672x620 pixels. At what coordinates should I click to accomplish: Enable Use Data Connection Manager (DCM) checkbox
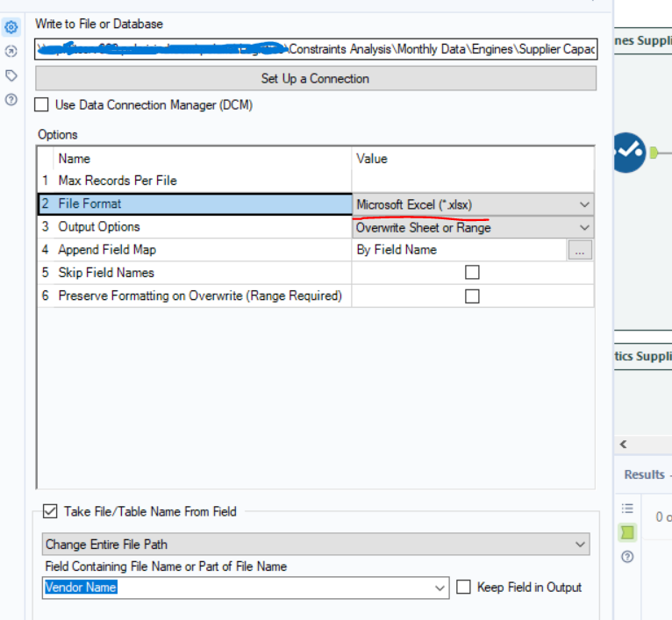[x=41, y=105]
